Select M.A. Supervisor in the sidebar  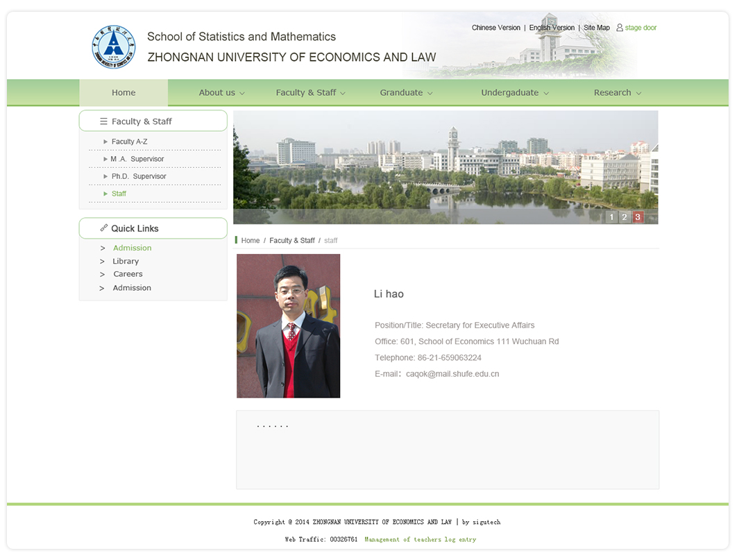137,159
